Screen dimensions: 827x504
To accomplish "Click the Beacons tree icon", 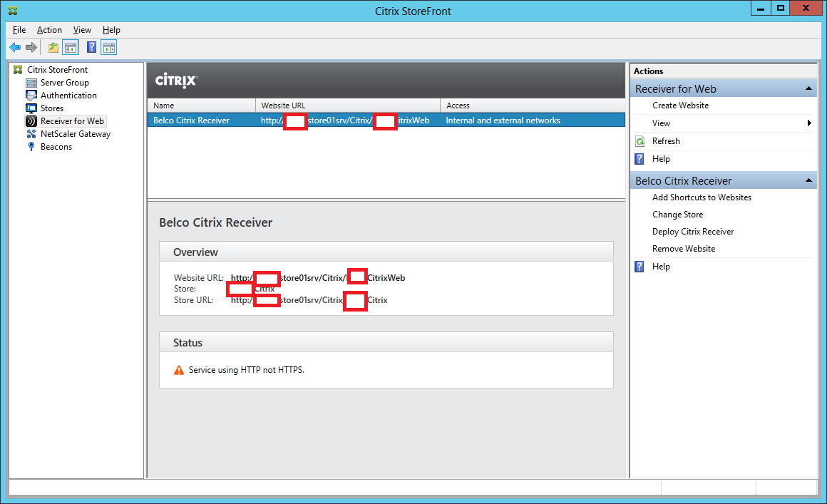I will [31, 147].
